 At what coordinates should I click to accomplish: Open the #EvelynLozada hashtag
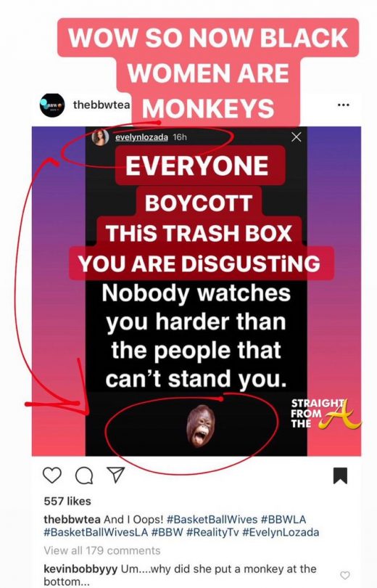(281, 532)
